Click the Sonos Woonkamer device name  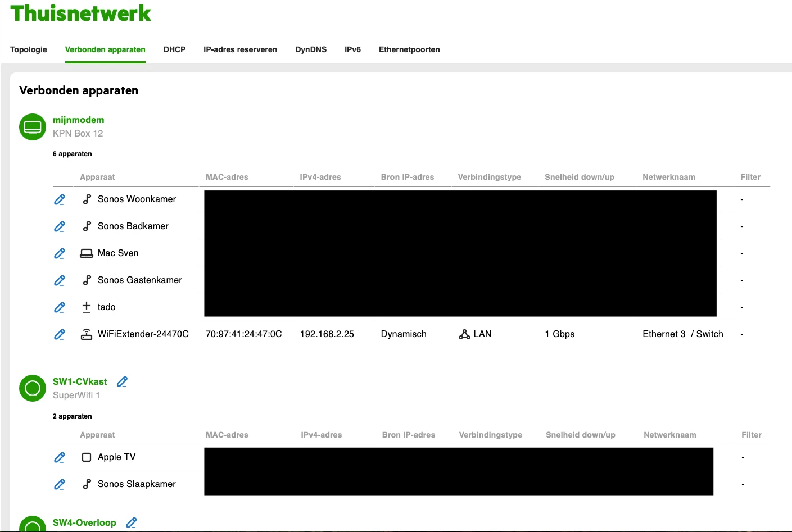[137, 199]
